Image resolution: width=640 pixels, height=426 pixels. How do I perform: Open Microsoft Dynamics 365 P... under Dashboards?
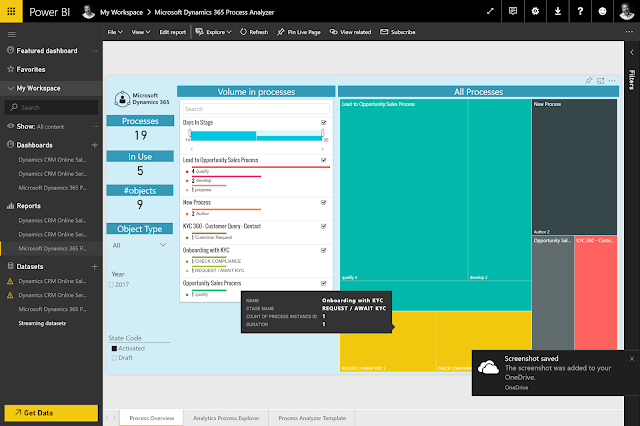[52, 188]
